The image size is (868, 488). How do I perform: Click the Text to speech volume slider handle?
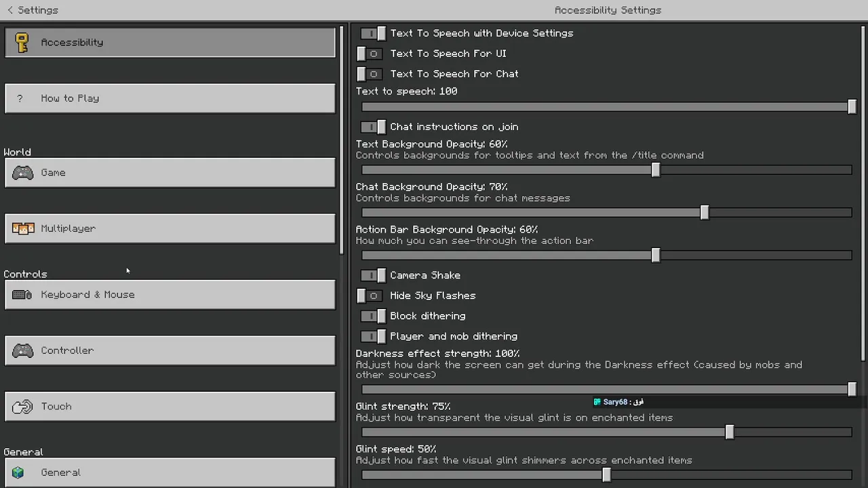tap(852, 106)
